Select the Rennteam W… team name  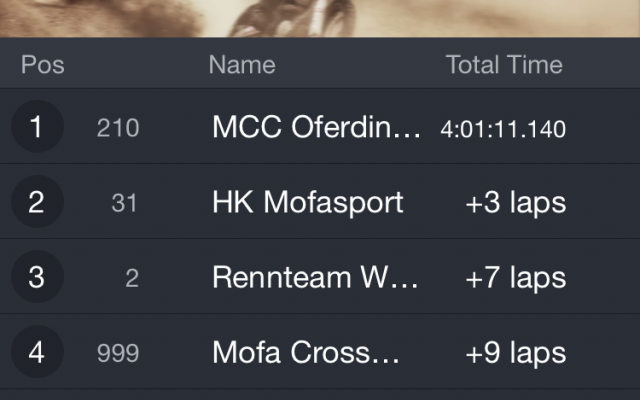coord(315,277)
